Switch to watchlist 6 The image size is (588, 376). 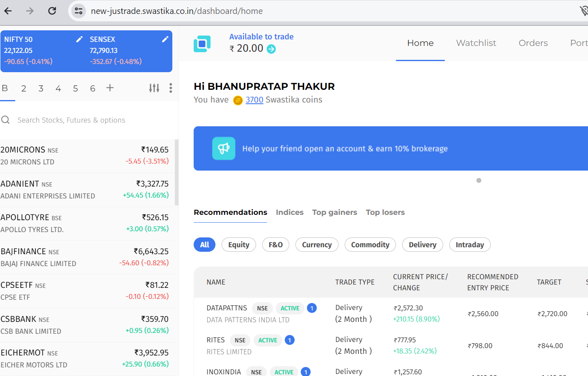coord(93,88)
